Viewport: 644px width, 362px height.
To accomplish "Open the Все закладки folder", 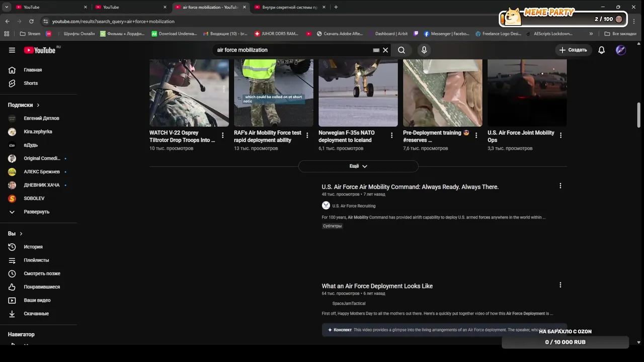I will point(620,34).
